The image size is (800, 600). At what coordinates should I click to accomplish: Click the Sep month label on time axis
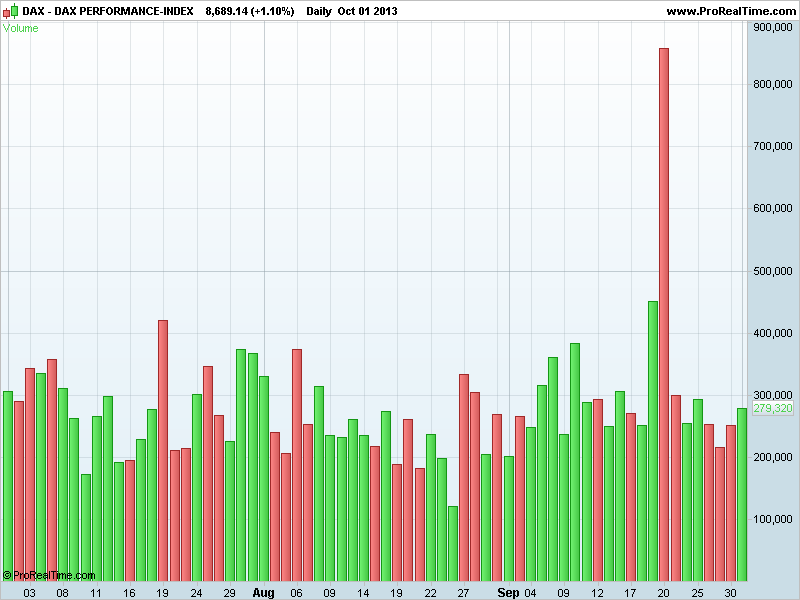pos(508,593)
